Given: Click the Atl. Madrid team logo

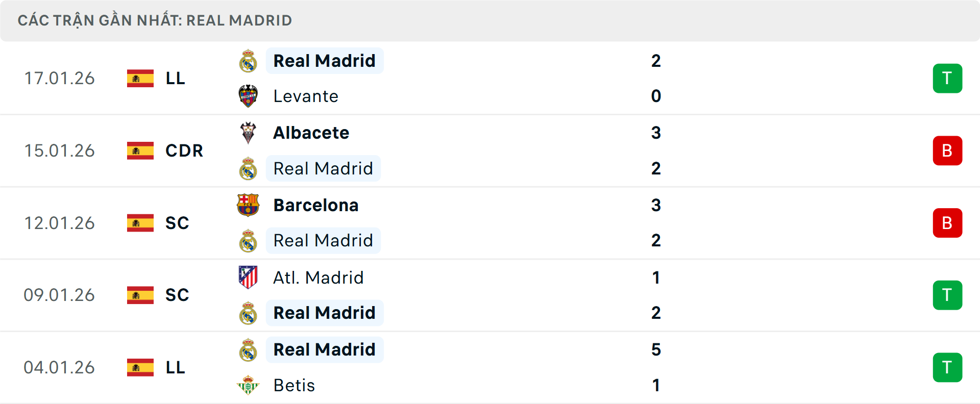Looking at the screenshot, I should point(249,278).
